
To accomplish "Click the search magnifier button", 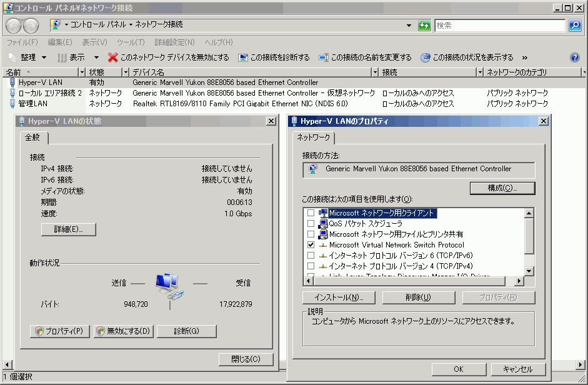I will point(575,25).
